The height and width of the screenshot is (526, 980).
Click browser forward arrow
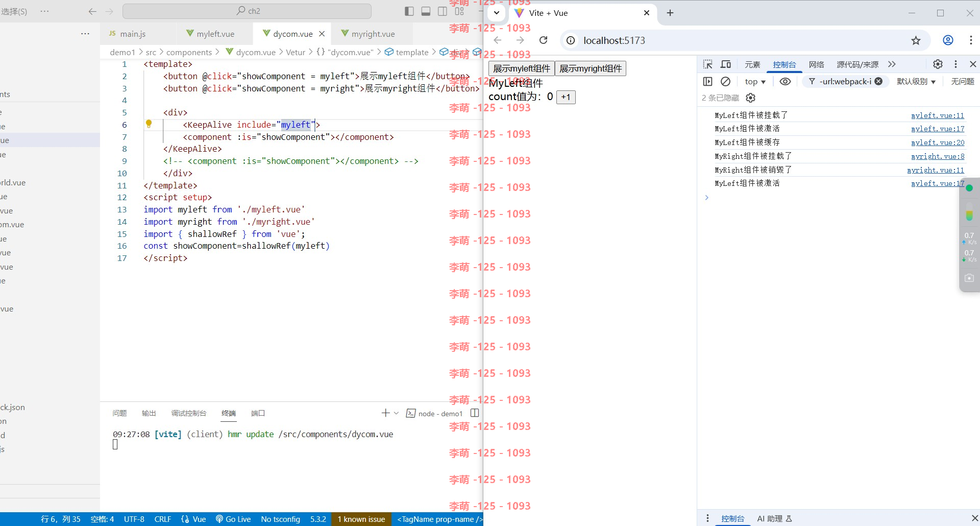click(520, 40)
